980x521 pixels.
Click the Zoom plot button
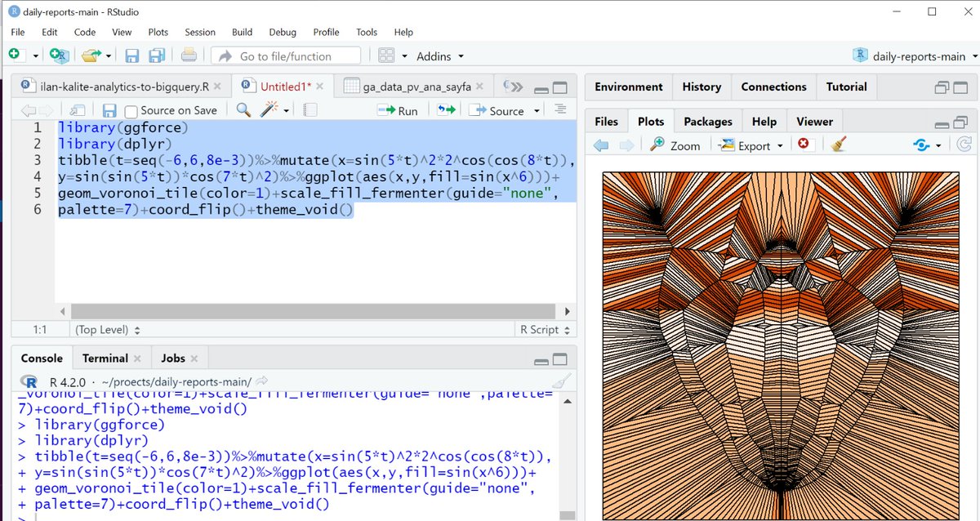[x=675, y=145]
